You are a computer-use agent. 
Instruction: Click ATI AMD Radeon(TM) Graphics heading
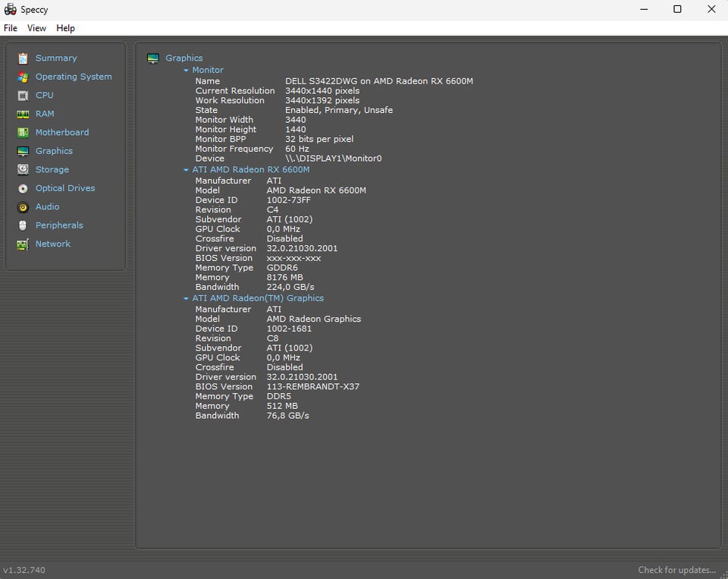[258, 298]
